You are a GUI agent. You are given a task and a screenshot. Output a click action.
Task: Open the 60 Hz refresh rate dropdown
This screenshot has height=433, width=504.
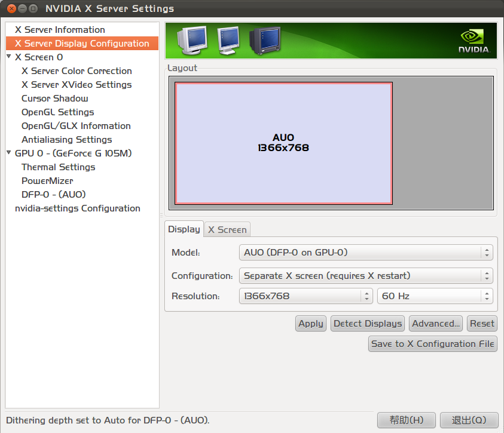(435, 296)
